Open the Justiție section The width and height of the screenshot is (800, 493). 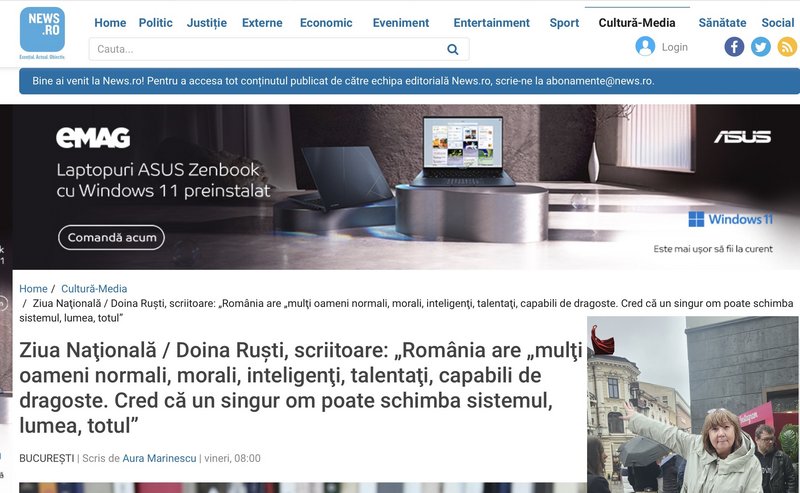[x=207, y=23]
